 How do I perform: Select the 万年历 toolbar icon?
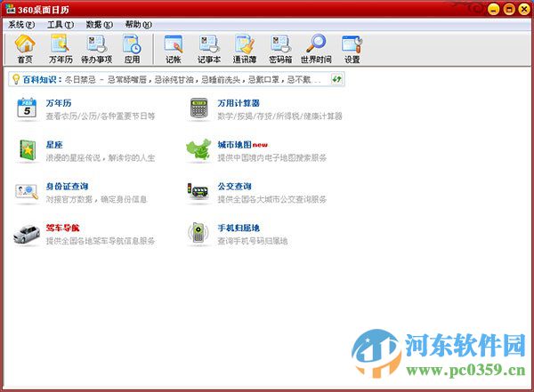(x=61, y=49)
